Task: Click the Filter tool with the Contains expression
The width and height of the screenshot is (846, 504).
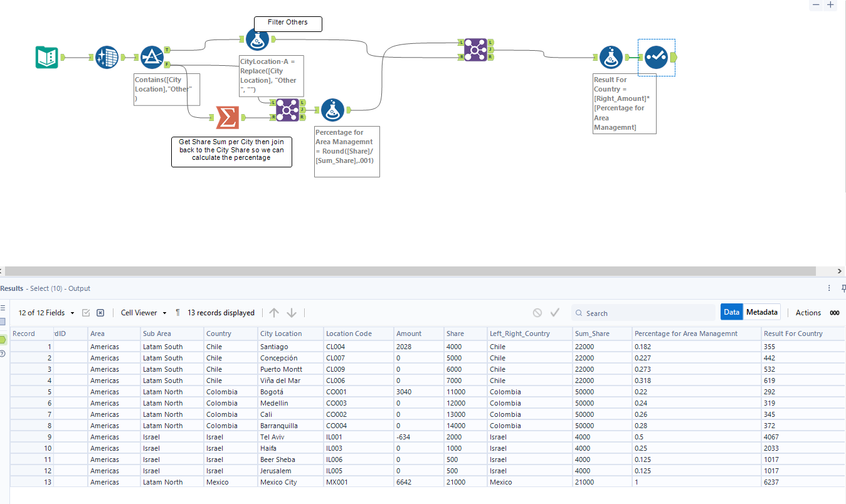Action: pos(152,57)
